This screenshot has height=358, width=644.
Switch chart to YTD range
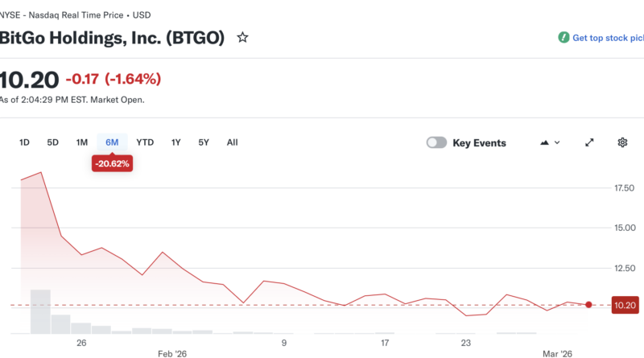(x=145, y=142)
